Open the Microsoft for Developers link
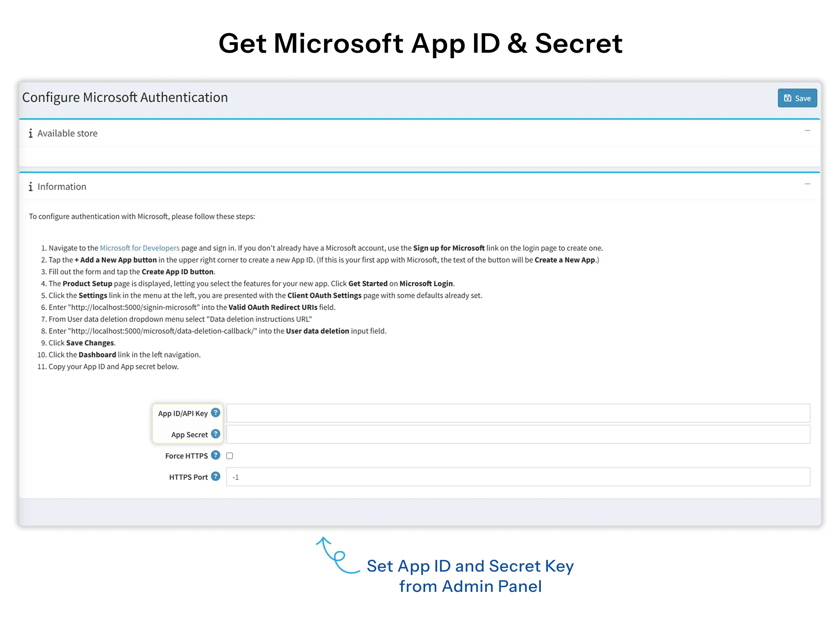The width and height of the screenshot is (840, 627). (x=139, y=248)
